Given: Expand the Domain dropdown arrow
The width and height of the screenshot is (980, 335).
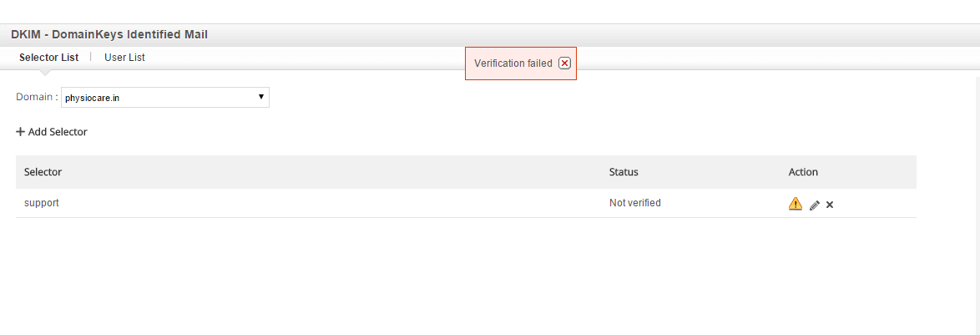Looking at the screenshot, I should [x=261, y=98].
